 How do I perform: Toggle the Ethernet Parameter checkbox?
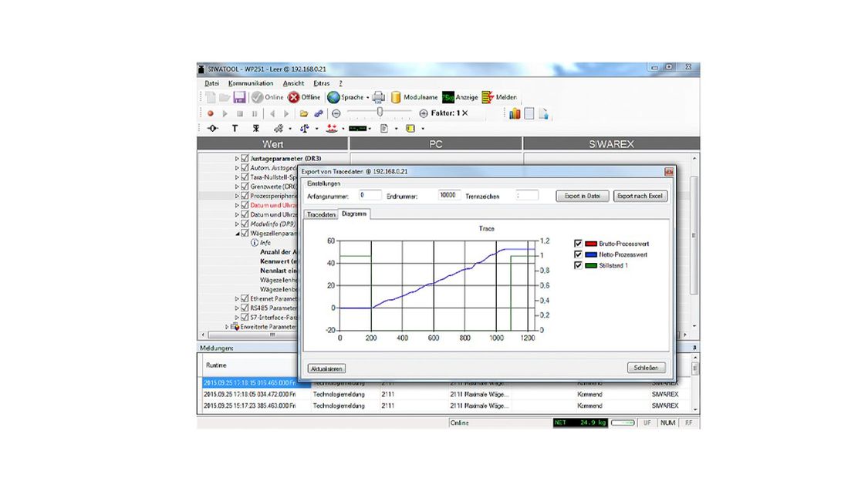(x=245, y=299)
